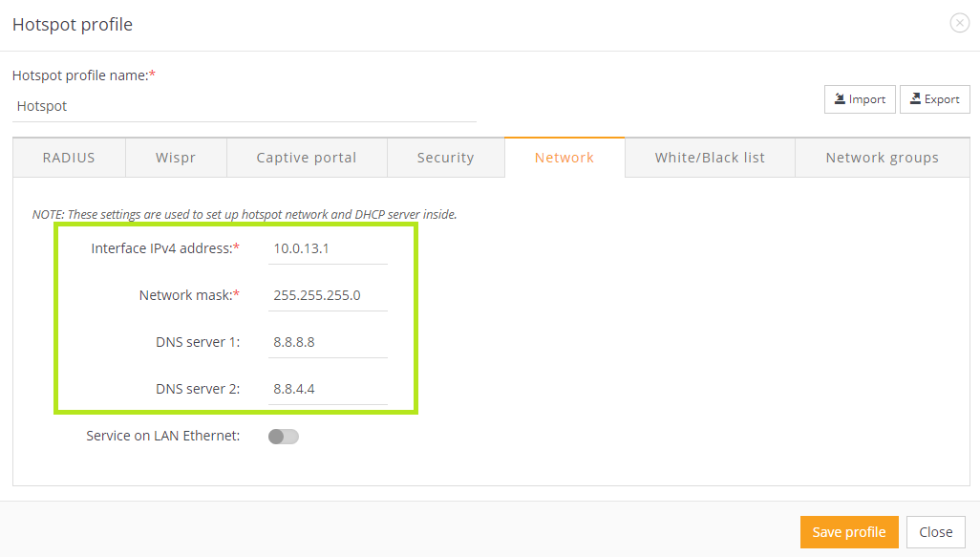980x557 pixels.
Task: Focus the Hotspot profile name field
Action: [x=244, y=106]
